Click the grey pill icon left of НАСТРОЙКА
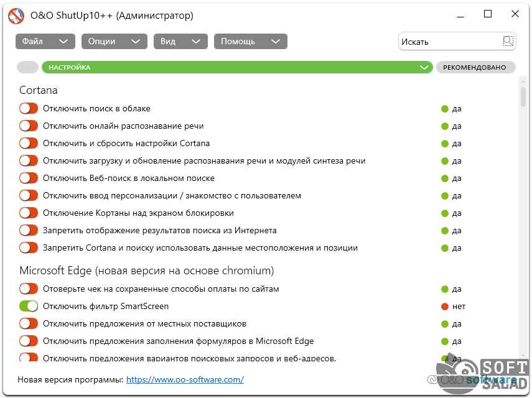The width and height of the screenshot is (532, 398). click(28, 67)
